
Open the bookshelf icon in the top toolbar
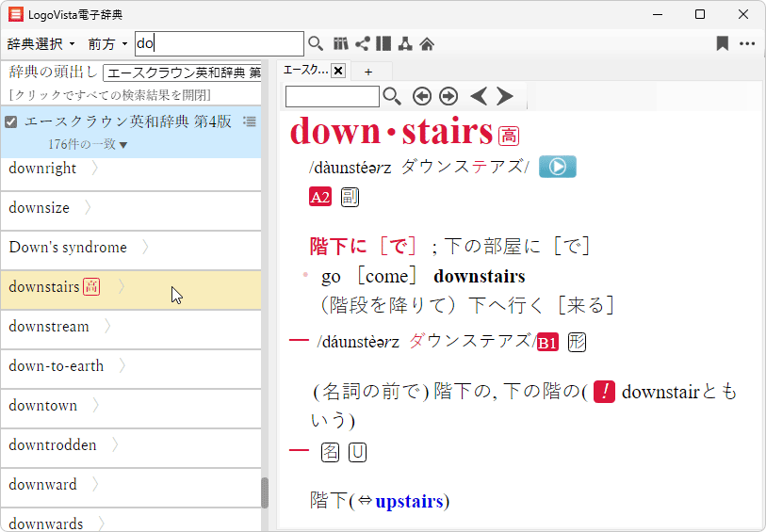pos(341,43)
